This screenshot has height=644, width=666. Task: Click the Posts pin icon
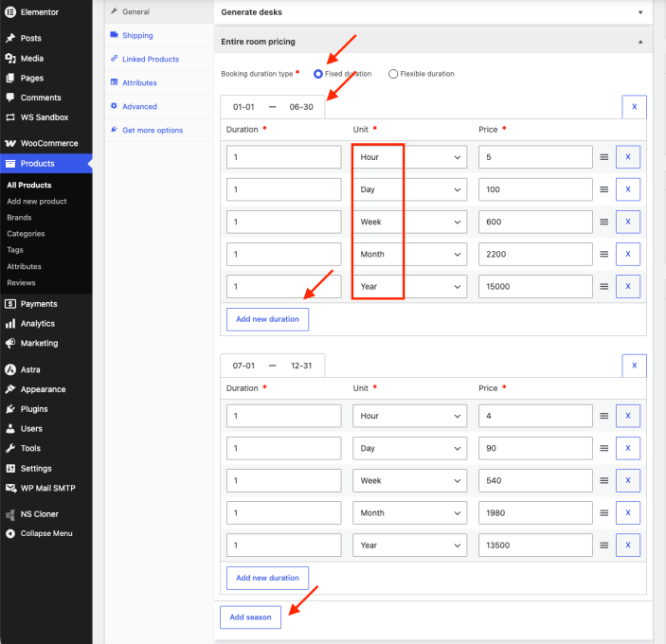(x=10, y=38)
